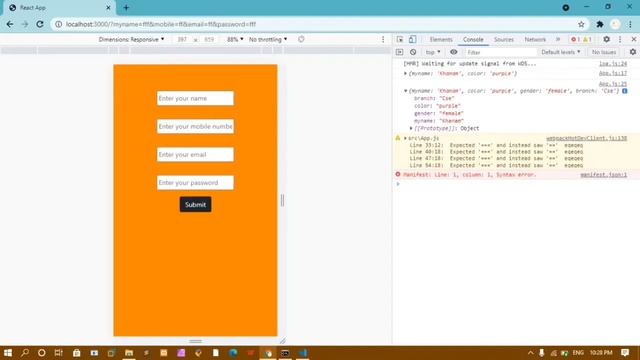This screenshot has width=640, height=360.
Task: Click the localhost address bar
Action: 318,24
